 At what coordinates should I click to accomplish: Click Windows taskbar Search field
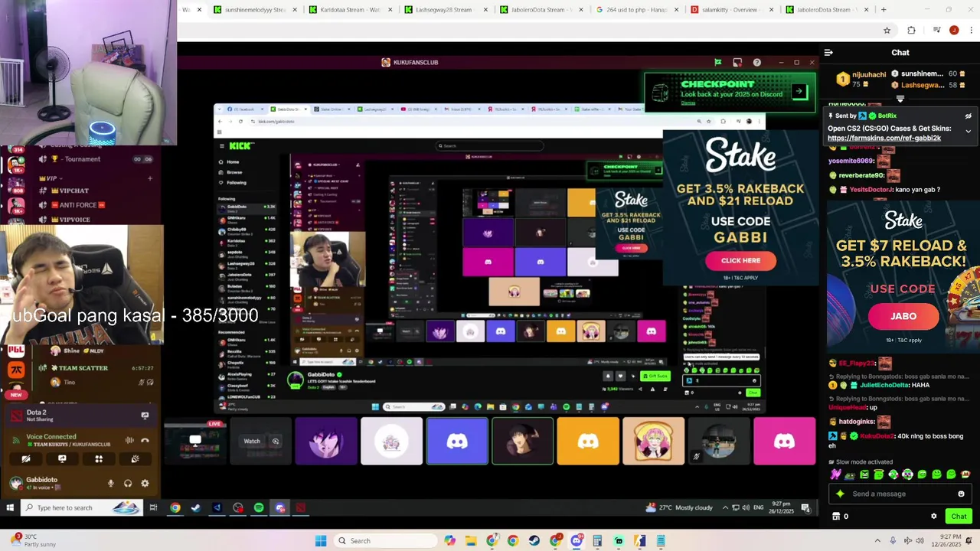point(387,541)
